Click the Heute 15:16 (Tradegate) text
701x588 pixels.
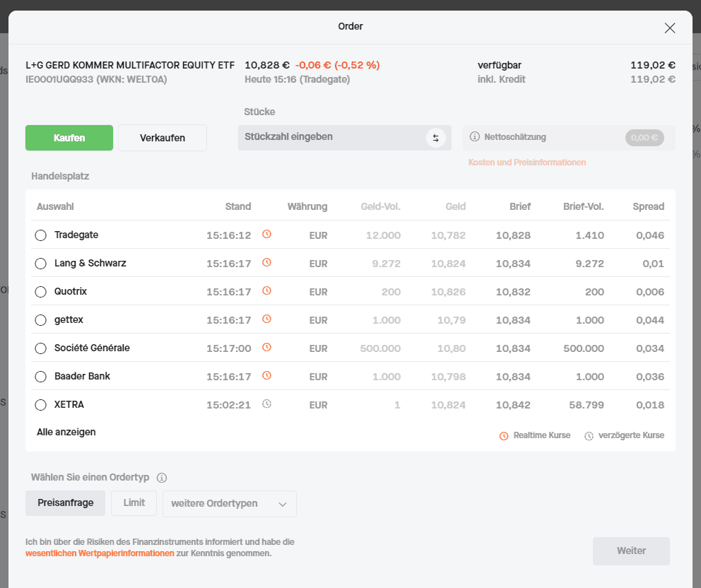click(x=298, y=80)
